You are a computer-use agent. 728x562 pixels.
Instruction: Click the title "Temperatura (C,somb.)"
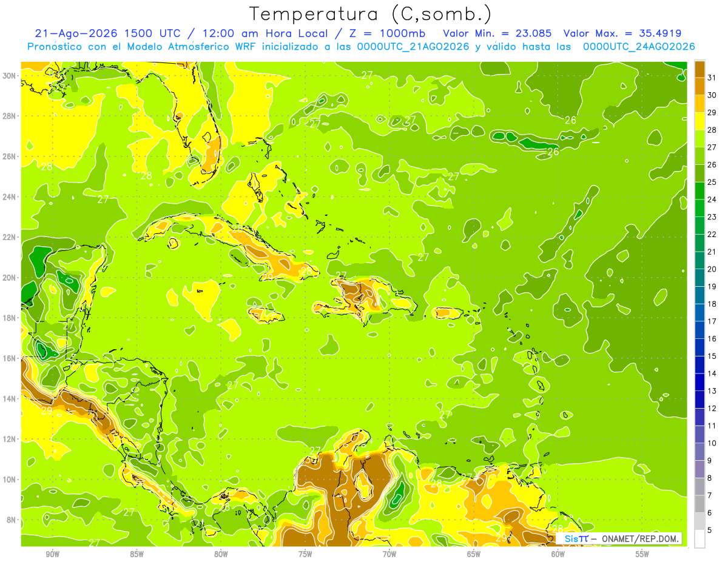tap(371, 15)
